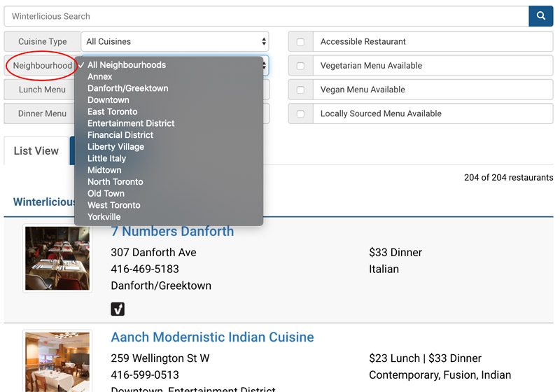The image size is (560, 392).
Task: Open the All Cuisines dropdown
Action: (x=174, y=41)
